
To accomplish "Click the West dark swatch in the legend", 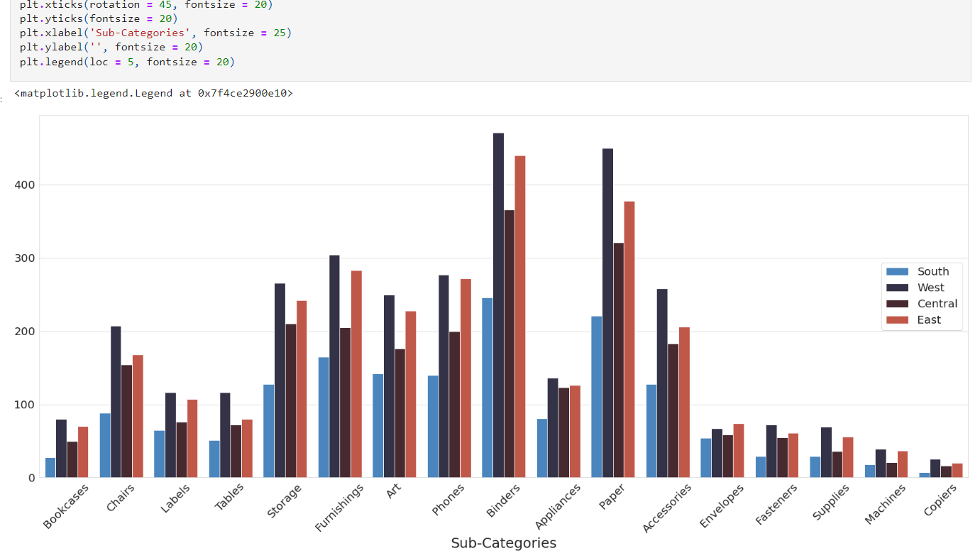I will [897, 288].
